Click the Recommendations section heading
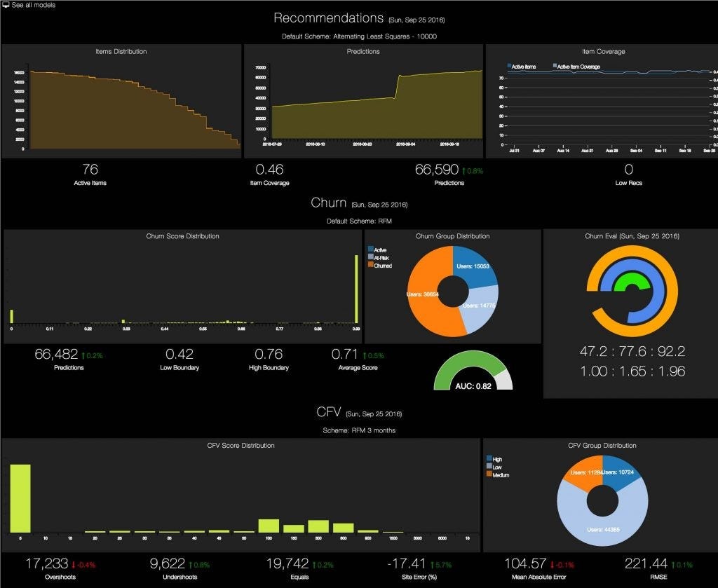Viewport: 718px width, 588px height. tap(328, 18)
